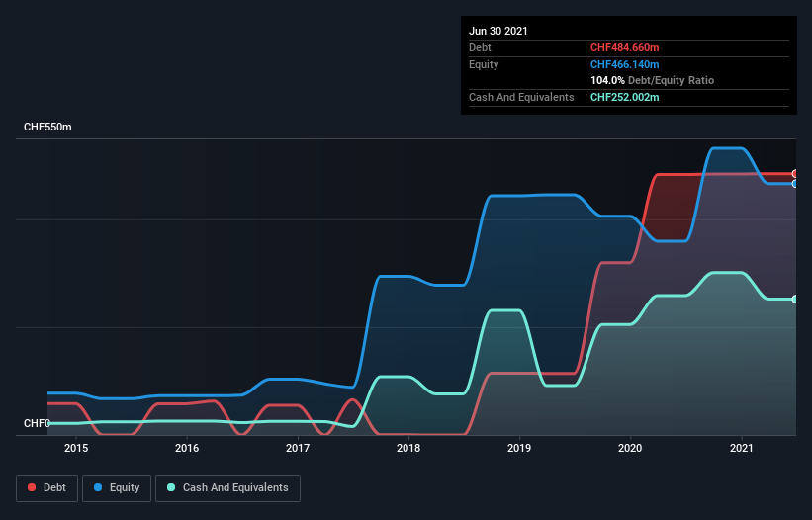Click the 2019 x-axis label
This screenshot has height=520, width=812.
point(519,448)
